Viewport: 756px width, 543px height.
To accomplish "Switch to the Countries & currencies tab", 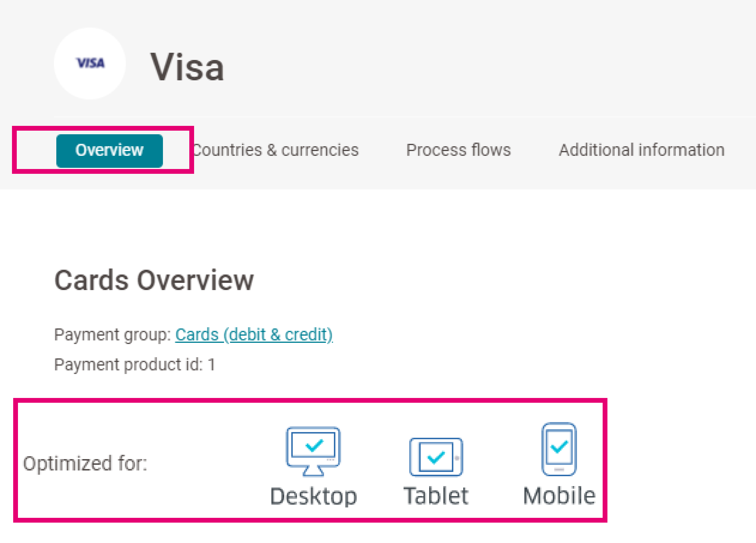I will [x=276, y=150].
